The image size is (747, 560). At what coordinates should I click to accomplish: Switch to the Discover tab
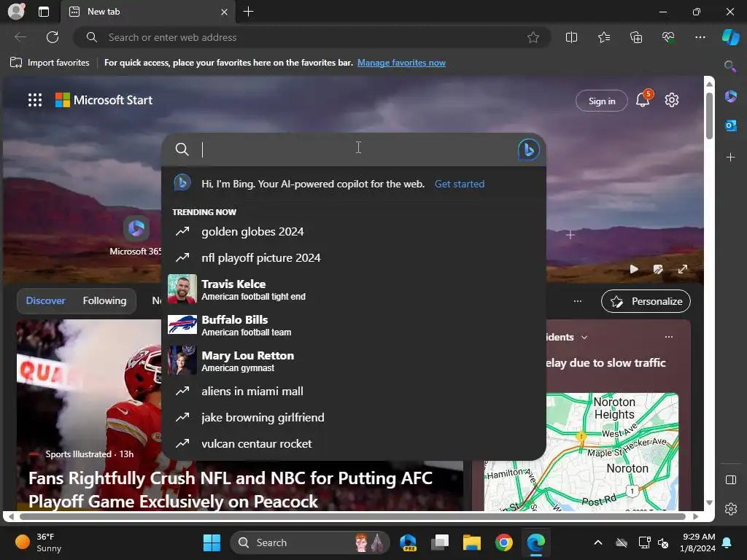46,300
